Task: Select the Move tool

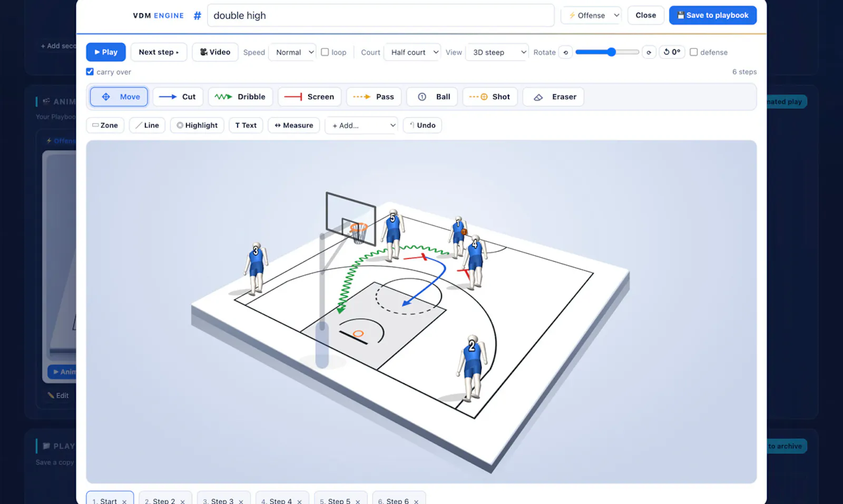Action: tap(119, 97)
